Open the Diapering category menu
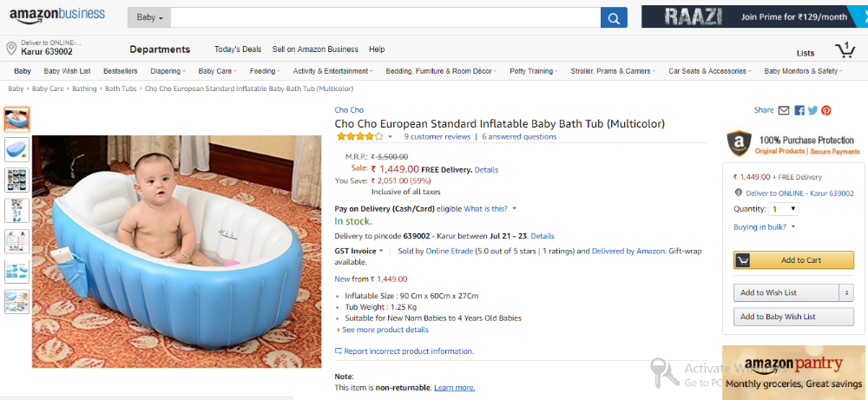 click(x=167, y=71)
